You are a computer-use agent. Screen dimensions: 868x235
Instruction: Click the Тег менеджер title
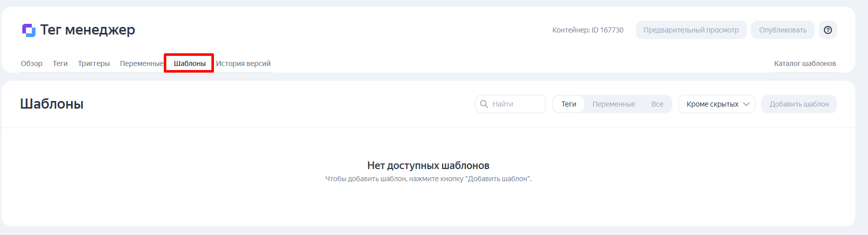click(88, 30)
